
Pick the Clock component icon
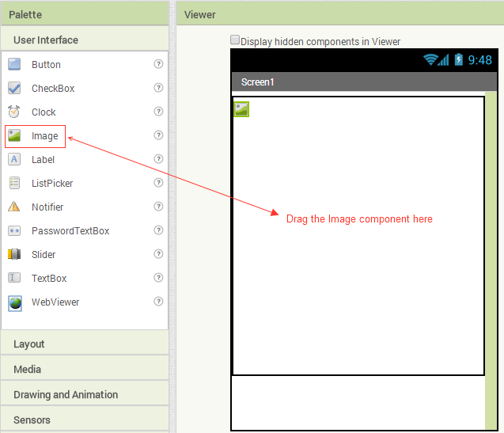click(14, 112)
